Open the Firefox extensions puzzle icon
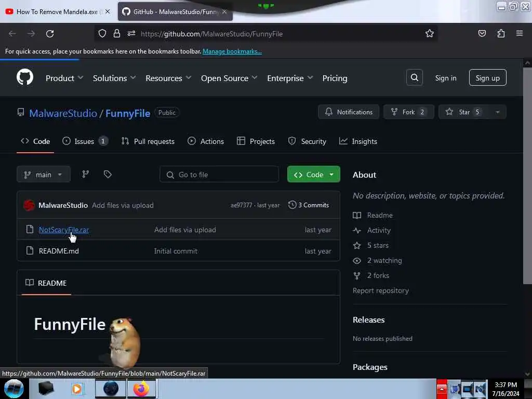Screen dimensions: 532x399 click(501, 33)
